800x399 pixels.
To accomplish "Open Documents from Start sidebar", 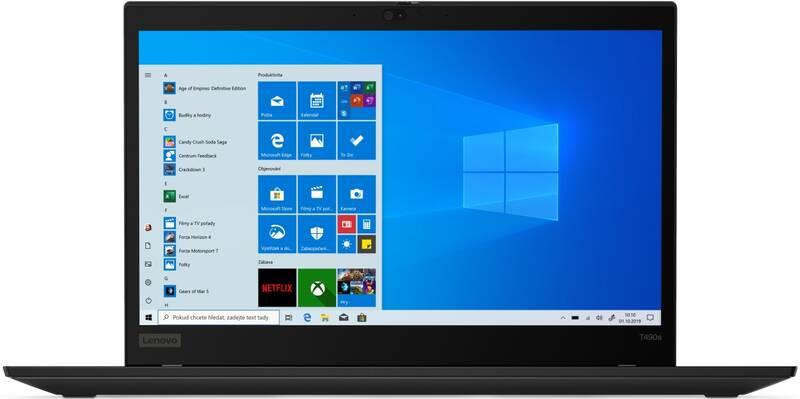I will click(148, 245).
